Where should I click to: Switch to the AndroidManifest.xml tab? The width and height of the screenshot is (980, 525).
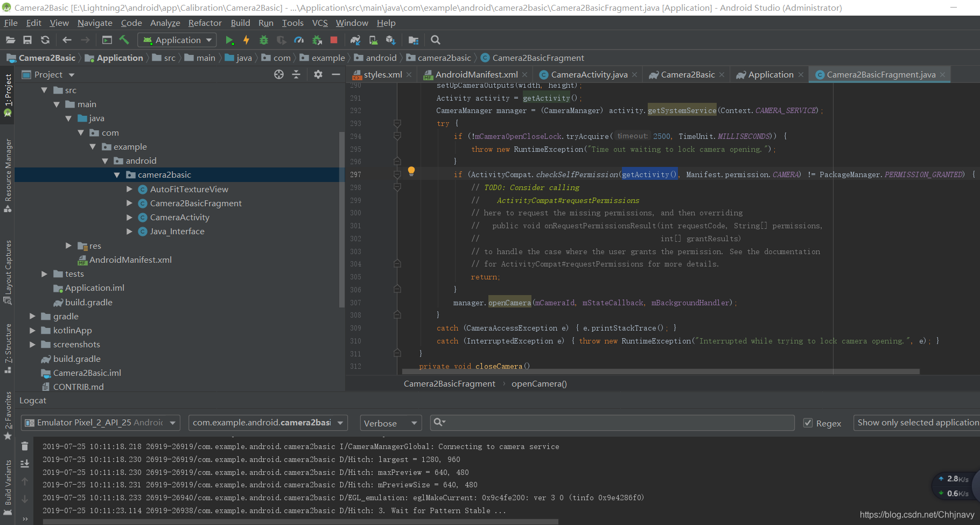(476, 75)
